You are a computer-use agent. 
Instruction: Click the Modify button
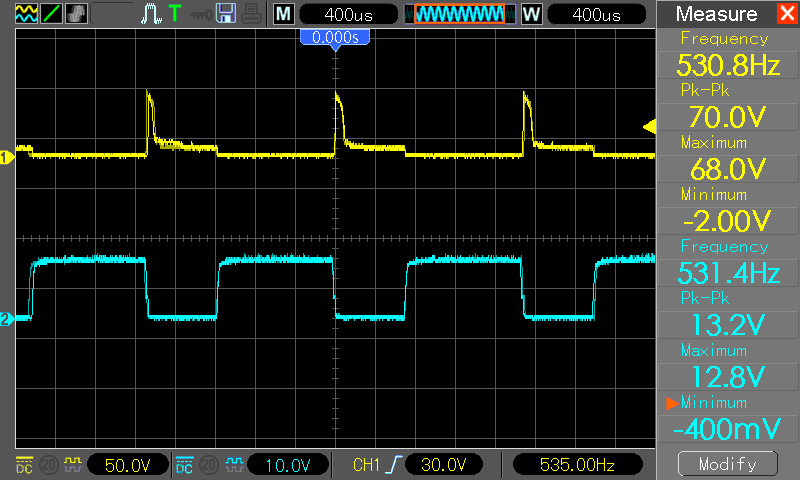[x=728, y=464]
